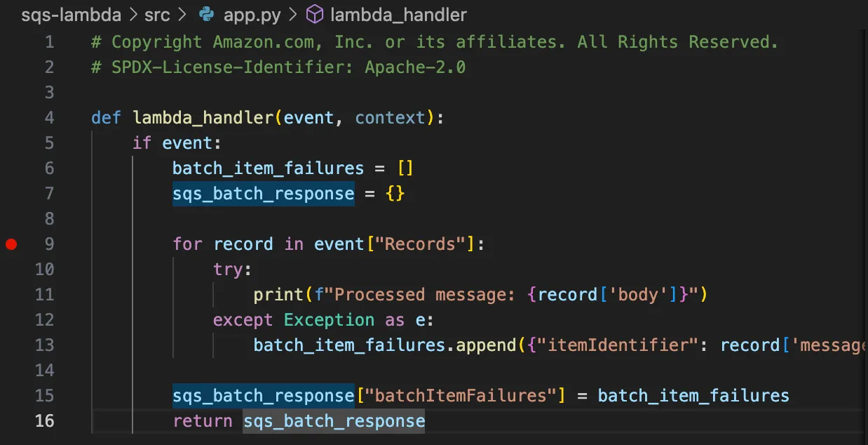868x445 pixels.
Task: Set a breakpoint in the gutter at line 16
Action: [11, 420]
